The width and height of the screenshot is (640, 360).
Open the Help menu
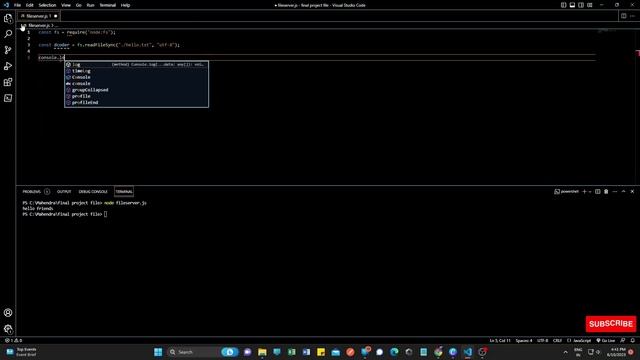(125, 5)
